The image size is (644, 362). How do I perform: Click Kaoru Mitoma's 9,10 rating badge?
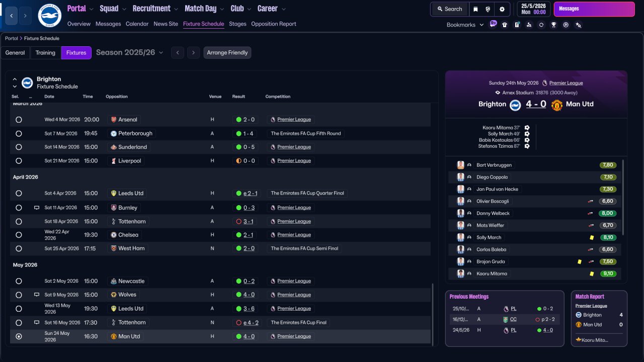click(x=608, y=274)
